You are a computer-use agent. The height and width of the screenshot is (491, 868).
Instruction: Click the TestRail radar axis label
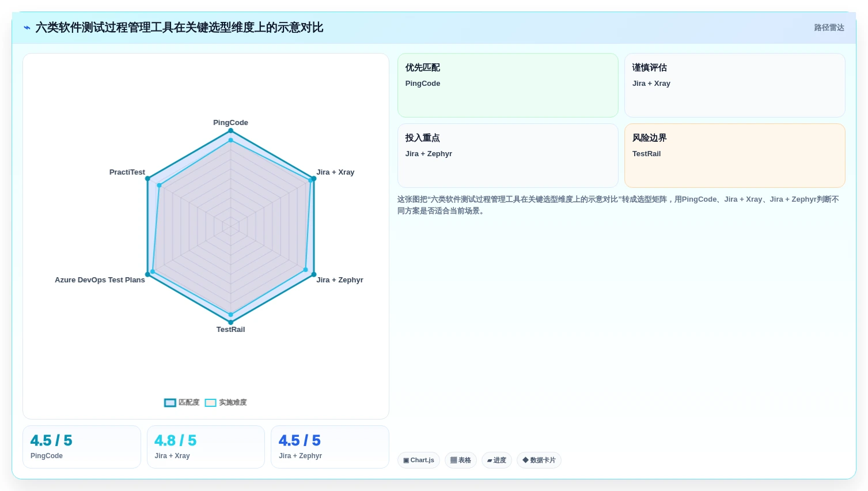coord(230,330)
